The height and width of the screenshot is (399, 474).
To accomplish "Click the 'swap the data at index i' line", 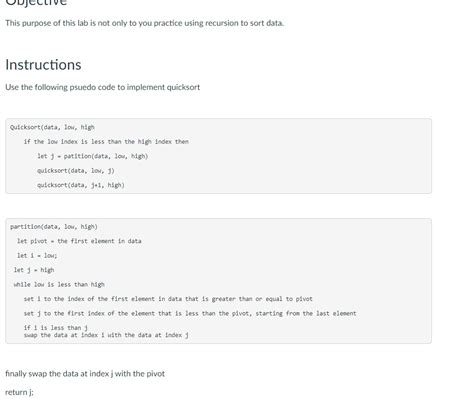I will (106, 335).
